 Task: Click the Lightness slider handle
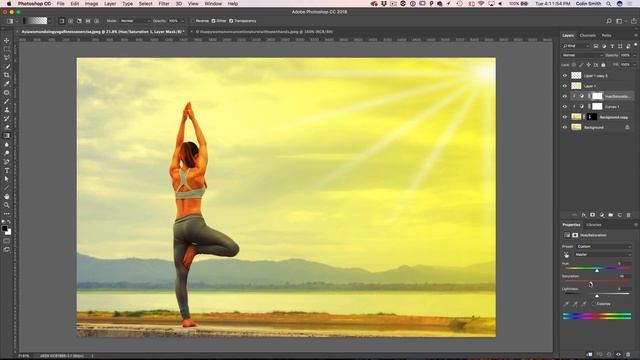[597, 296]
